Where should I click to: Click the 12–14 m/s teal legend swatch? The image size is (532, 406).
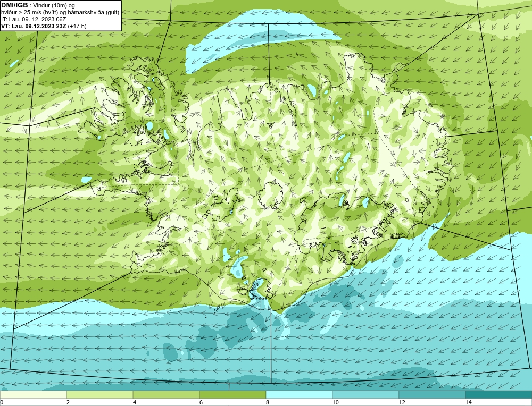tap(432, 394)
